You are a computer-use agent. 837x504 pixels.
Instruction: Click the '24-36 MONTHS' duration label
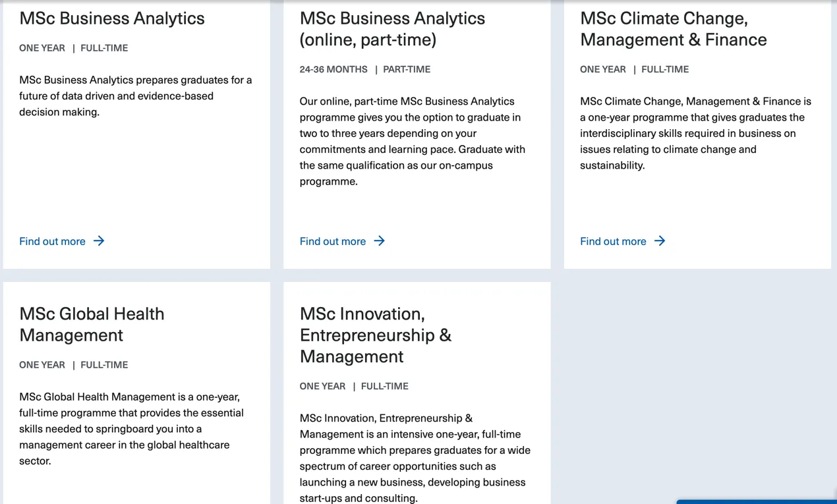tap(333, 69)
